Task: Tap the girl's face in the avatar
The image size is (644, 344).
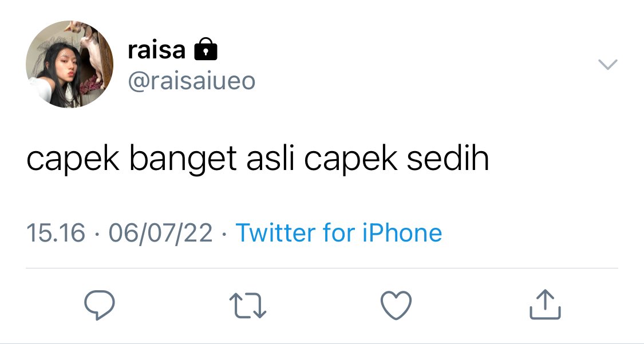Action: [64, 69]
